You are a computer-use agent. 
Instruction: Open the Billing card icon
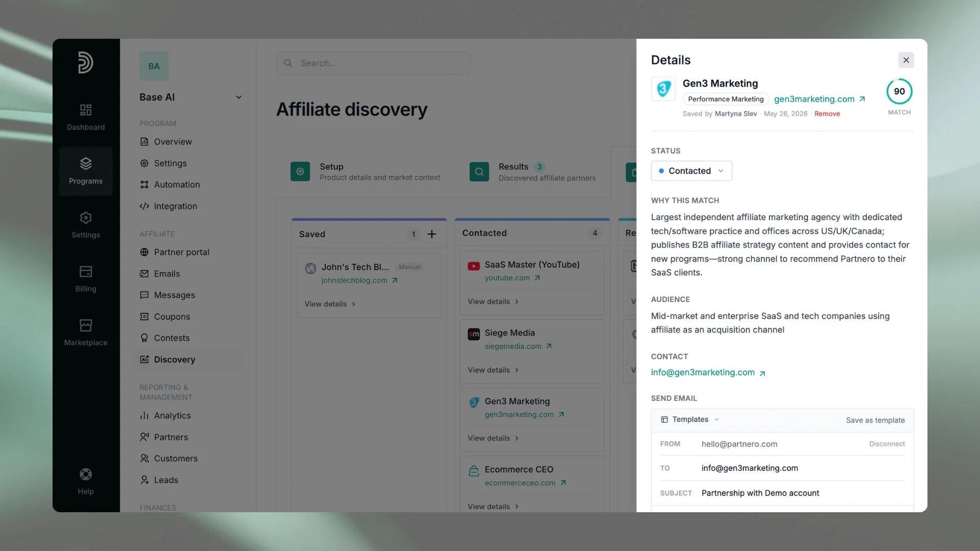86,271
